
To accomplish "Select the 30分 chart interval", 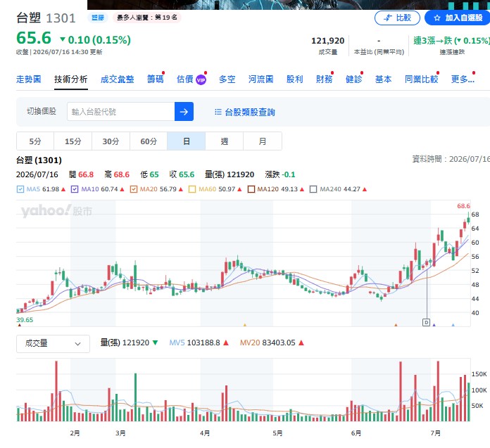I will (111, 141).
